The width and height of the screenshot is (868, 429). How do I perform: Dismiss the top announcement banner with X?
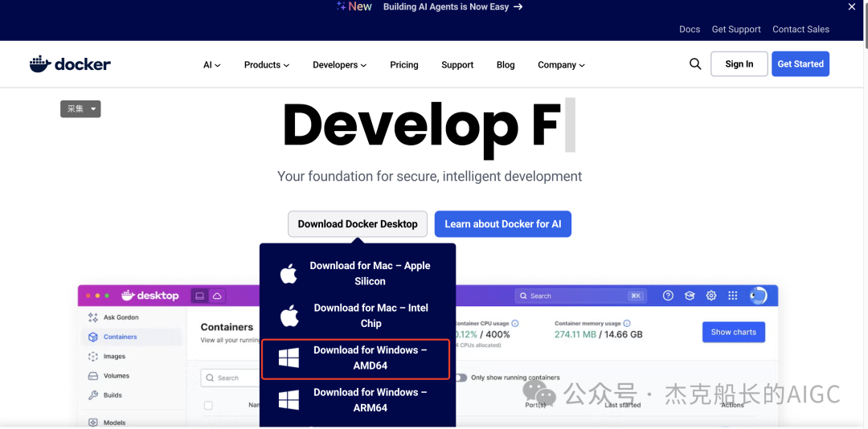point(852,6)
